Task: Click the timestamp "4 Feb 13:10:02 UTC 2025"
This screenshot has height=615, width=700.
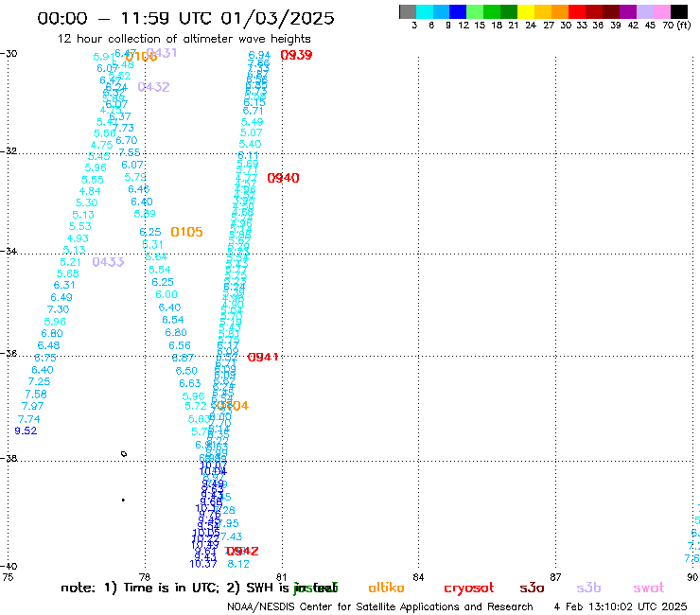Action: tap(621, 606)
